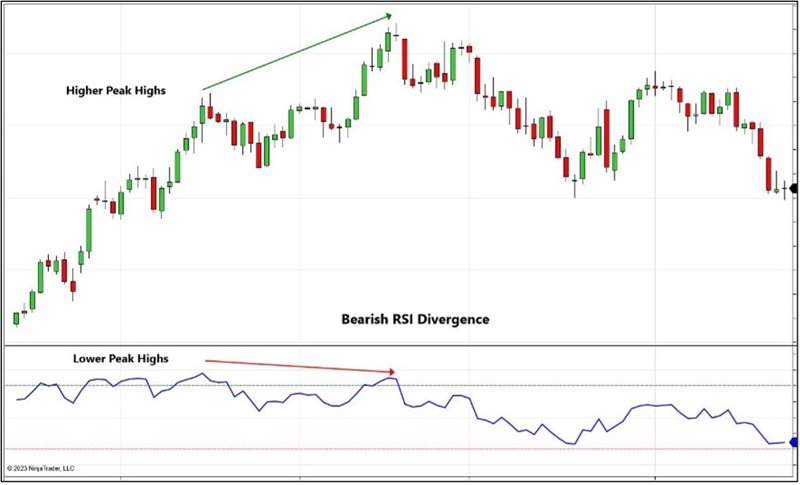Click the "Lower Peak Highs" label
The image size is (800, 485).
120,359
